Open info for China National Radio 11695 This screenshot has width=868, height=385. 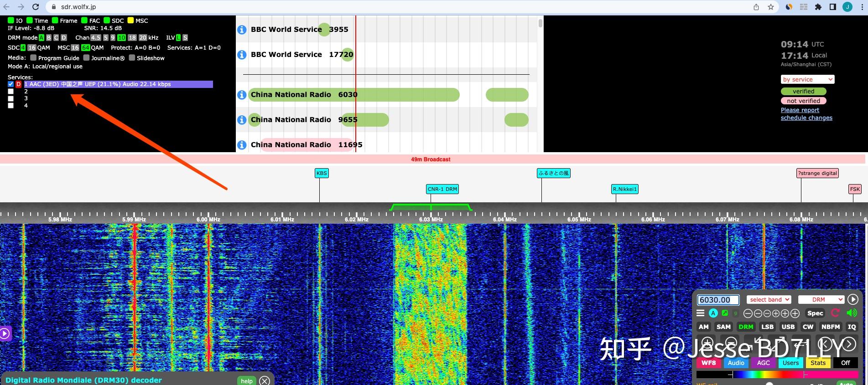pyautogui.click(x=242, y=145)
